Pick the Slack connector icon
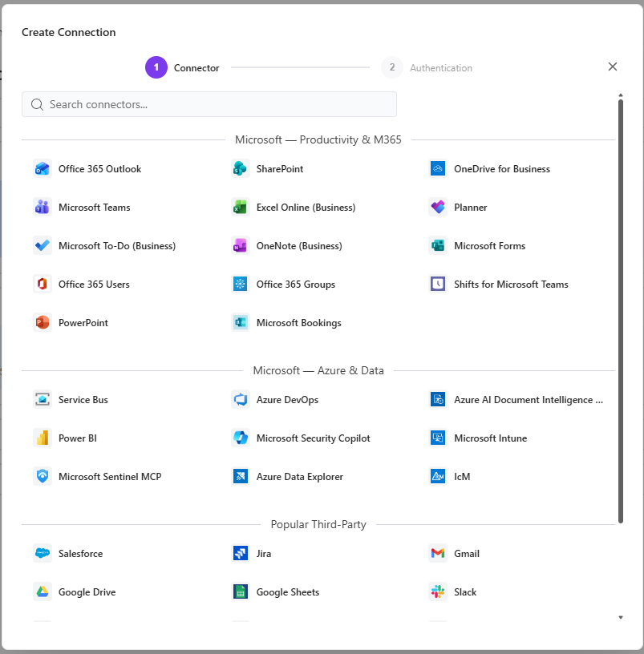644x654 pixels. tap(438, 591)
